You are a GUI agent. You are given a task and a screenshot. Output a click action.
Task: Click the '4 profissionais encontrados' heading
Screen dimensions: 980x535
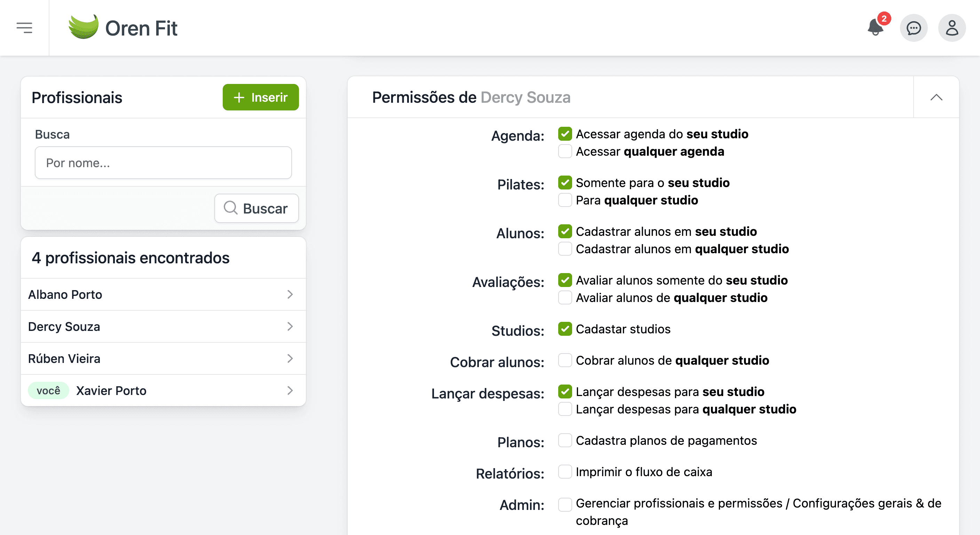(x=131, y=258)
